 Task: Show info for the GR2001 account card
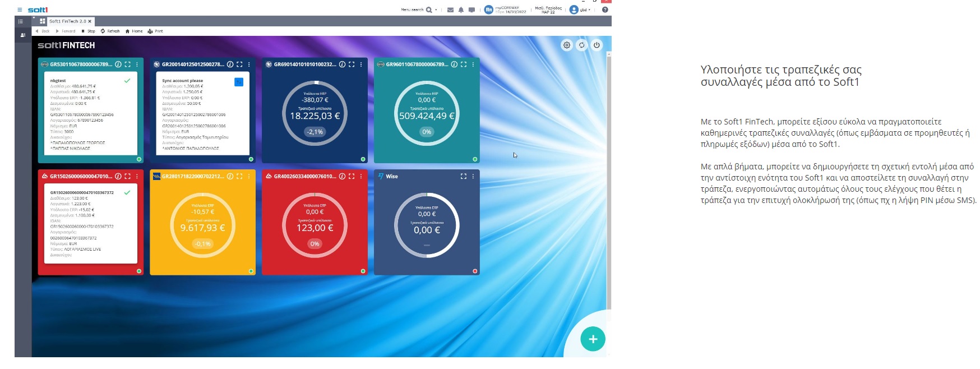click(230, 64)
